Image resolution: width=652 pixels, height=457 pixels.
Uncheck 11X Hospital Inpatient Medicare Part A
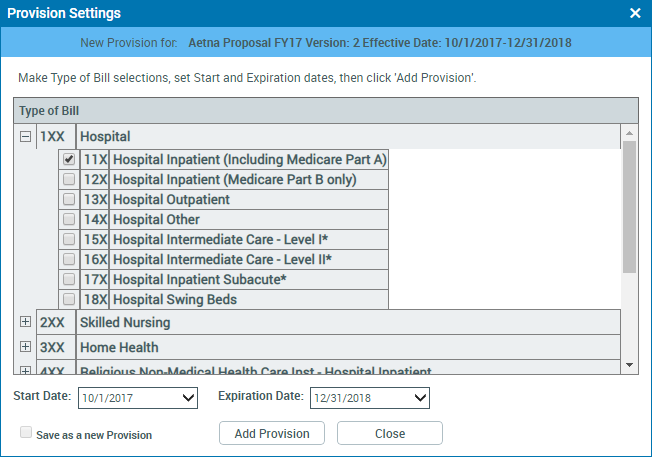(x=69, y=159)
